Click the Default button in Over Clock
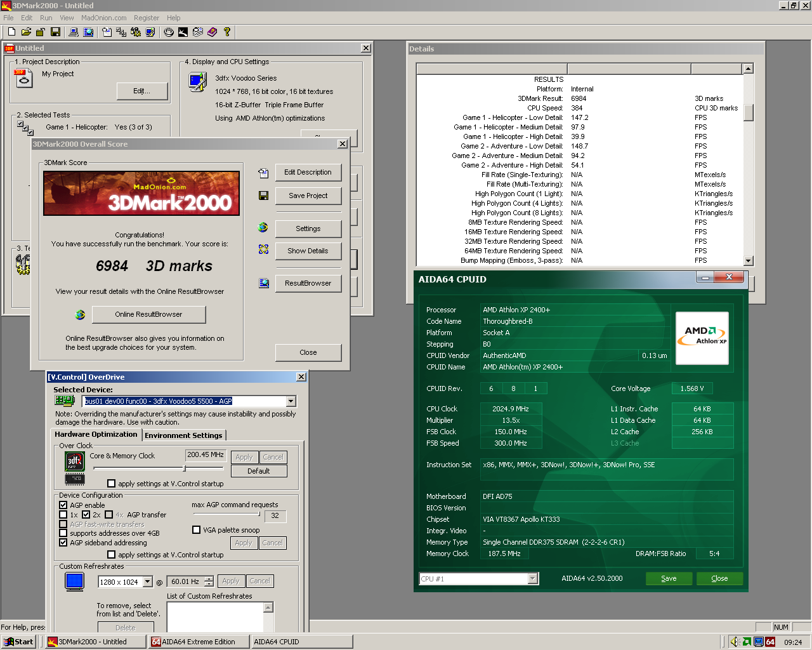The width and height of the screenshot is (812, 650). 259,471
